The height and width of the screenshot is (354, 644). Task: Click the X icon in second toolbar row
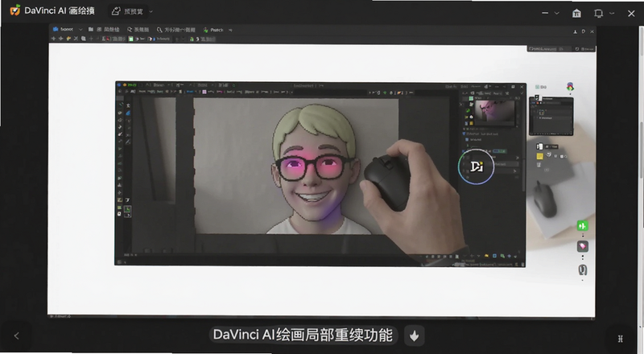76,39
